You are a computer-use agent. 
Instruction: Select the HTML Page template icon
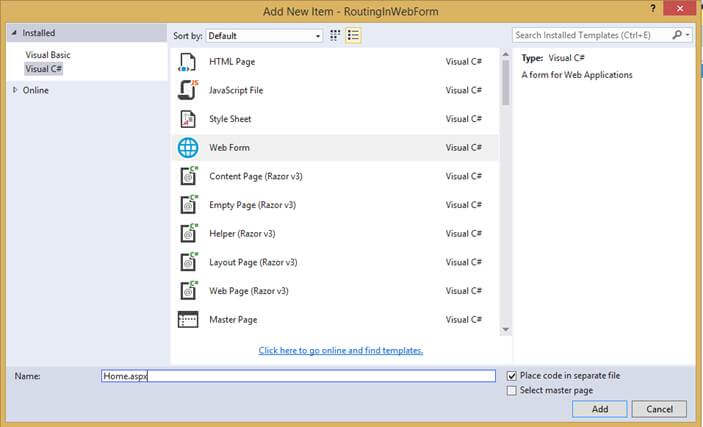click(x=187, y=62)
